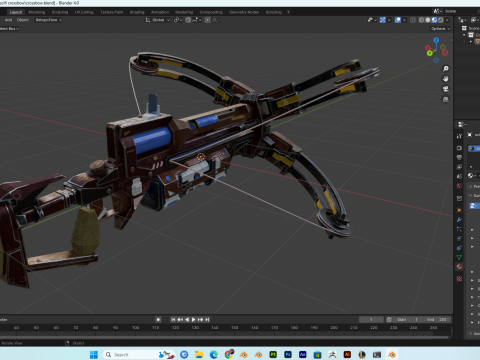The width and height of the screenshot is (480, 360).
Task: Switch to the Animation workspace tab
Action: click(160, 12)
